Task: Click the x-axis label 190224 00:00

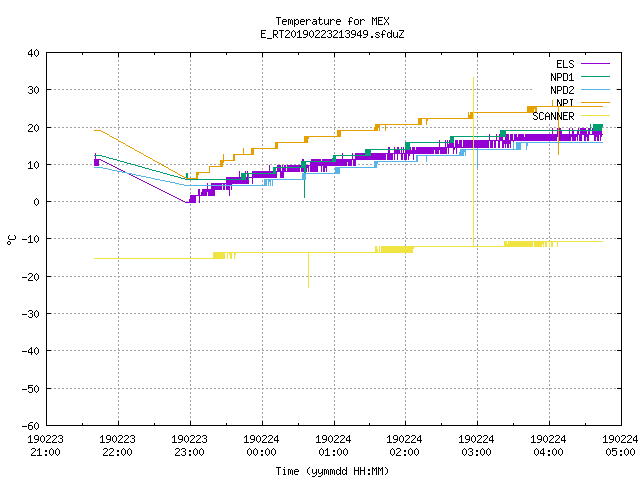Action: pos(262,446)
